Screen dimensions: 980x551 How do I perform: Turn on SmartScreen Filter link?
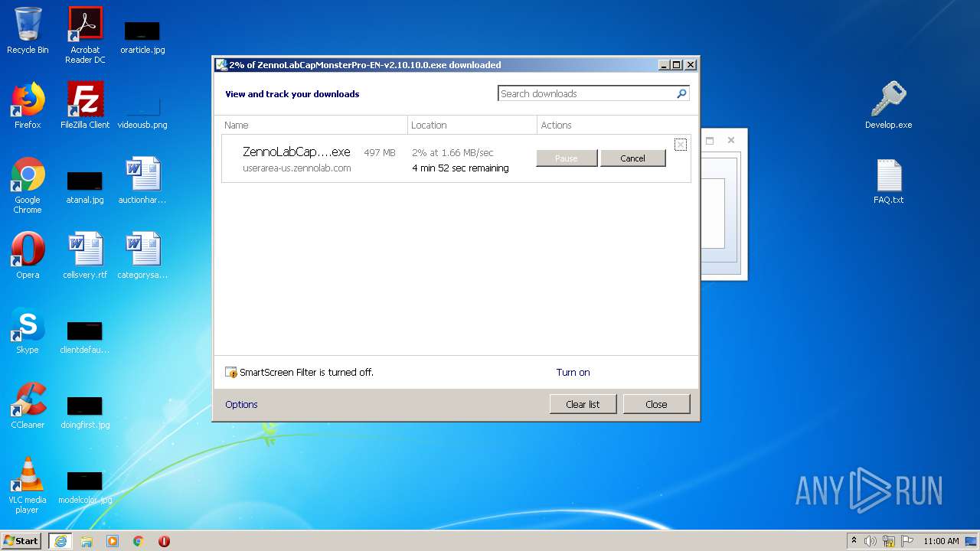click(573, 373)
